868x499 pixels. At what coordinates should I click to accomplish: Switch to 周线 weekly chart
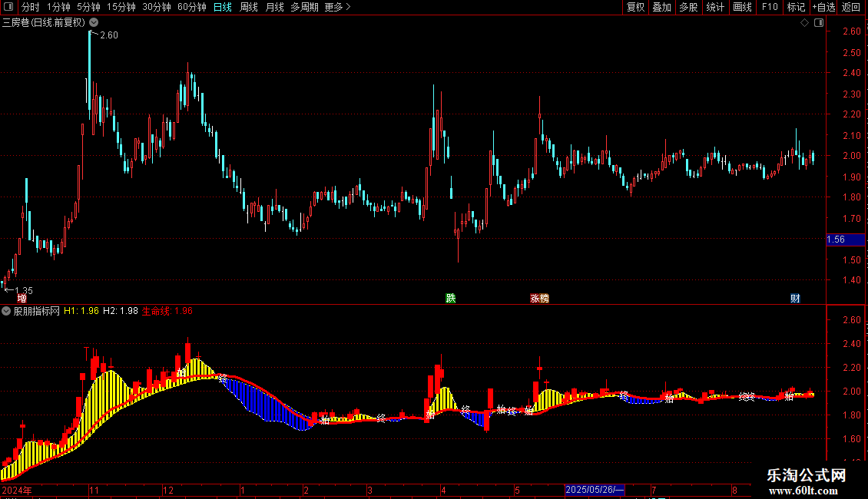click(249, 7)
